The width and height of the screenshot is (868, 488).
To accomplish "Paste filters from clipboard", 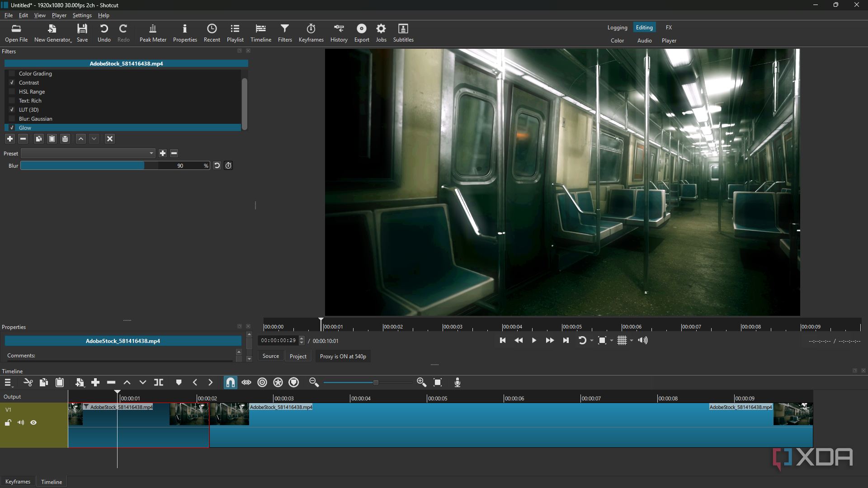I will tap(52, 139).
